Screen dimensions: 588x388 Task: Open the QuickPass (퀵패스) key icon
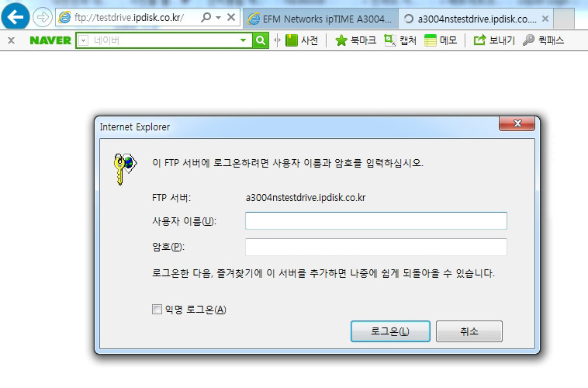(x=543, y=40)
